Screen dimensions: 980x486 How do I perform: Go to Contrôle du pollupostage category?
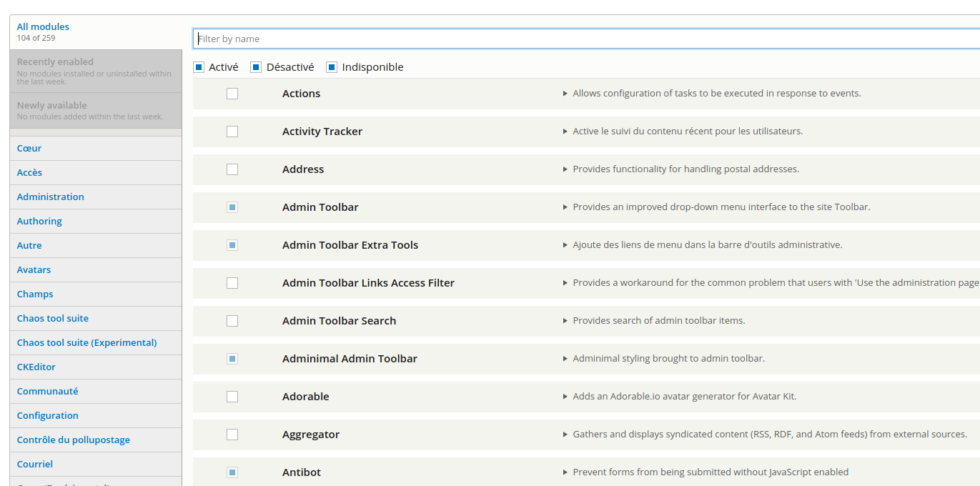[74, 440]
